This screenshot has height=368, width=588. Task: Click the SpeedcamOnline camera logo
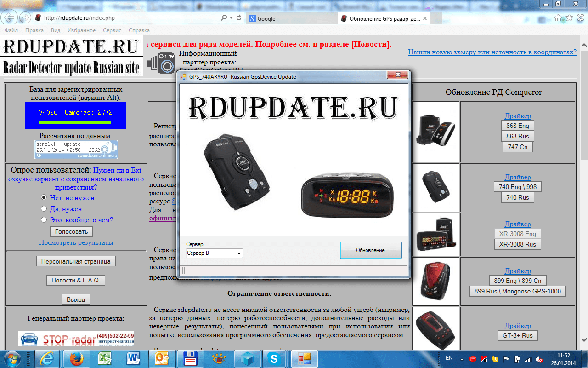(161, 64)
